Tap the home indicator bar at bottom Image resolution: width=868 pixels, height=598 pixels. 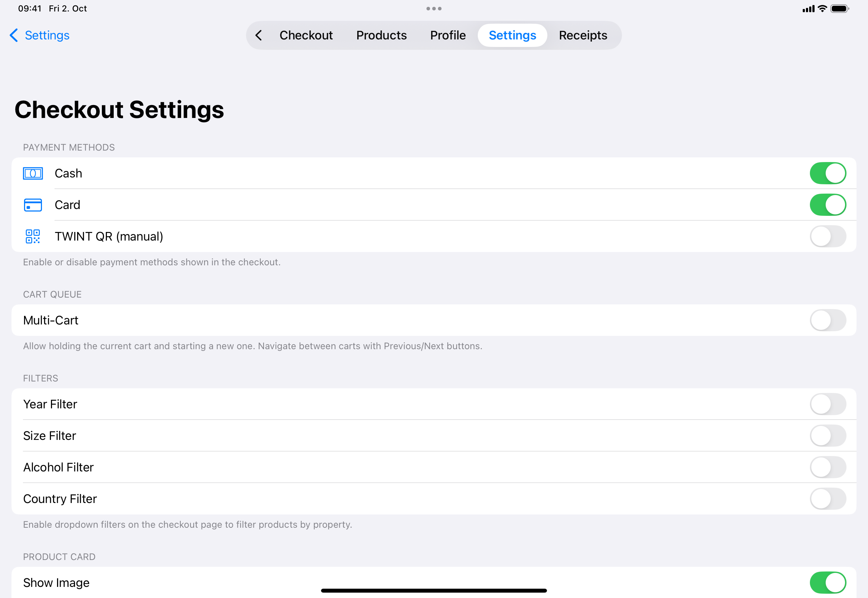[x=434, y=590]
